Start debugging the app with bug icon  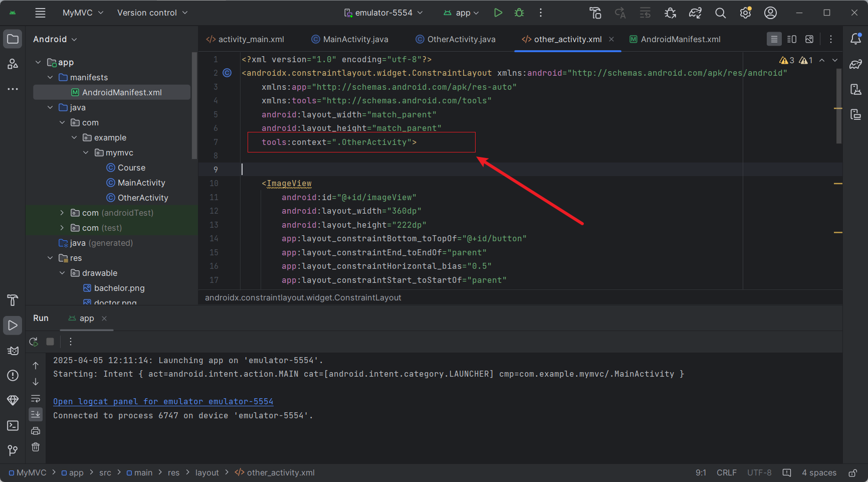point(519,13)
